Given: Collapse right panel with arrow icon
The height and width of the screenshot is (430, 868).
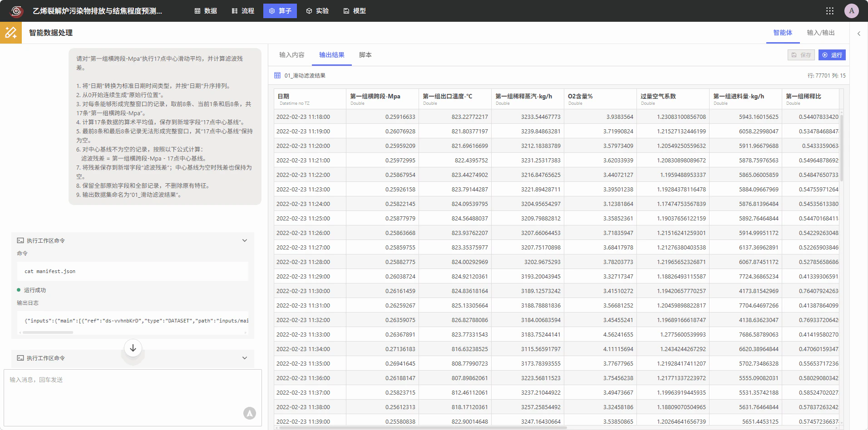Looking at the screenshot, I should [859, 33].
